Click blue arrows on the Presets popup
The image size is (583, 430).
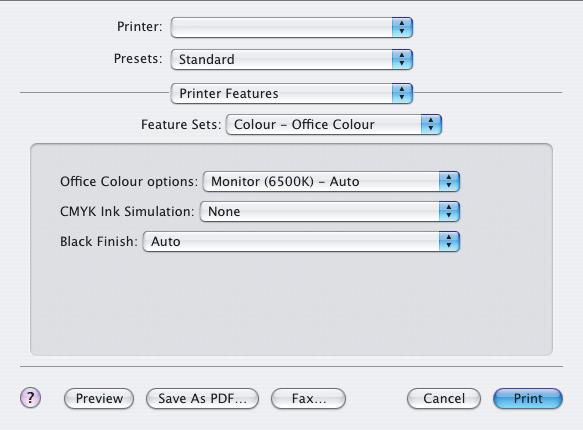pos(402,59)
